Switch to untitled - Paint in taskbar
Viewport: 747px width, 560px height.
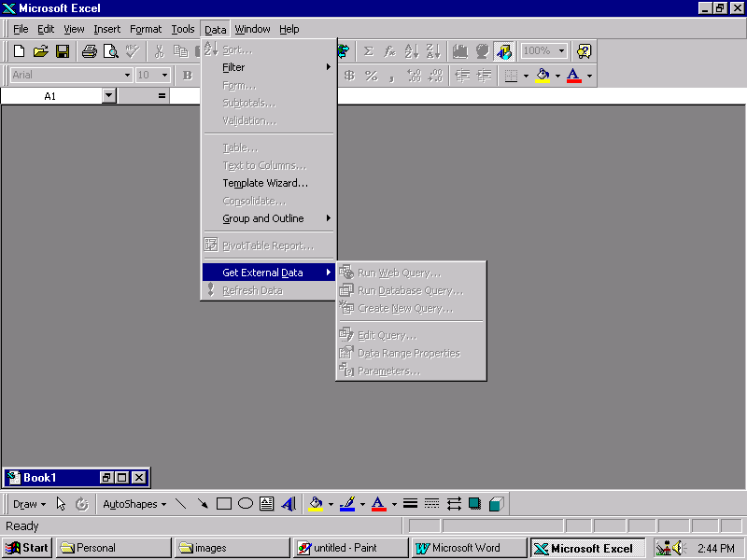tap(350, 548)
